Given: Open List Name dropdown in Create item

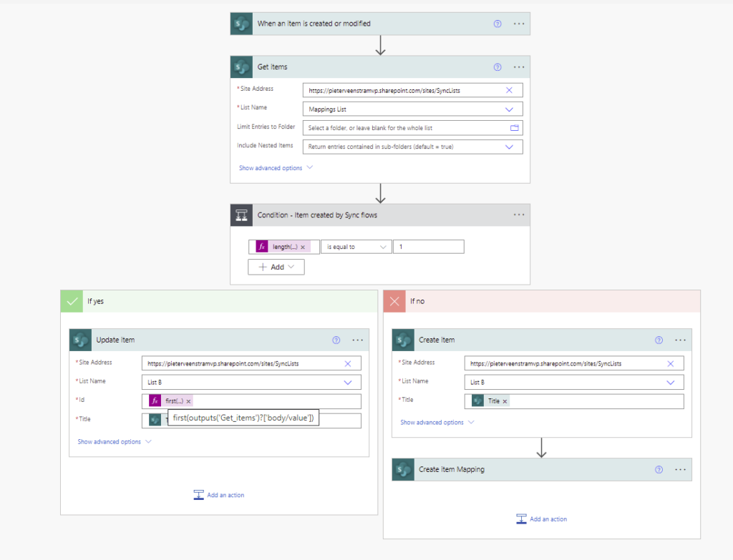Looking at the screenshot, I should point(670,382).
